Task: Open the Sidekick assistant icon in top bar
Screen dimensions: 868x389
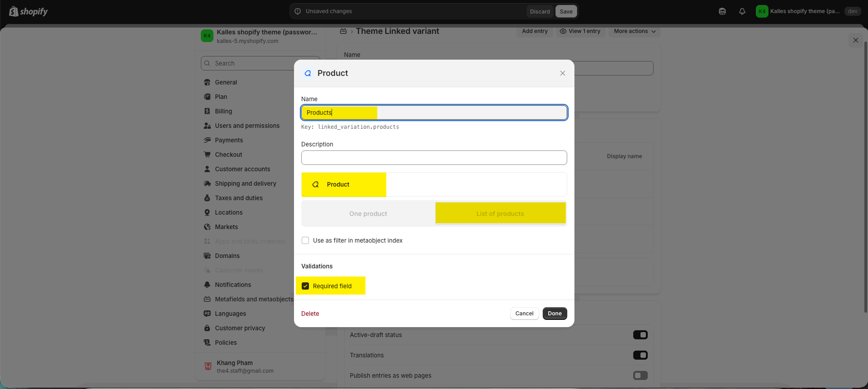Action: 722,12
